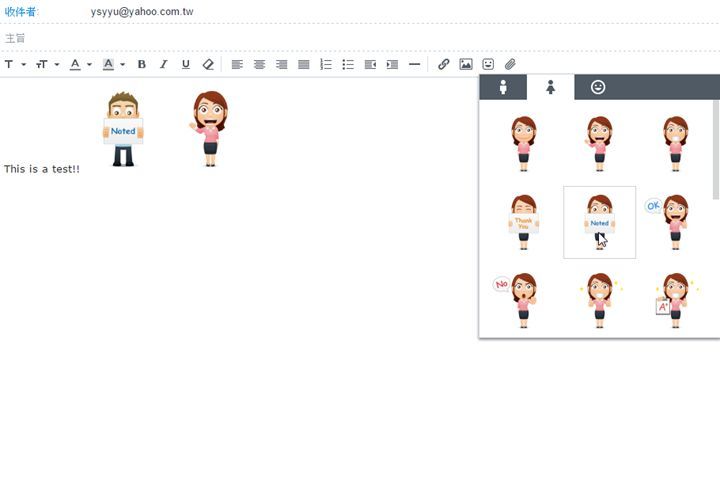The image size is (720, 490).
Task: Select the female sticker tab
Action: 551,87
